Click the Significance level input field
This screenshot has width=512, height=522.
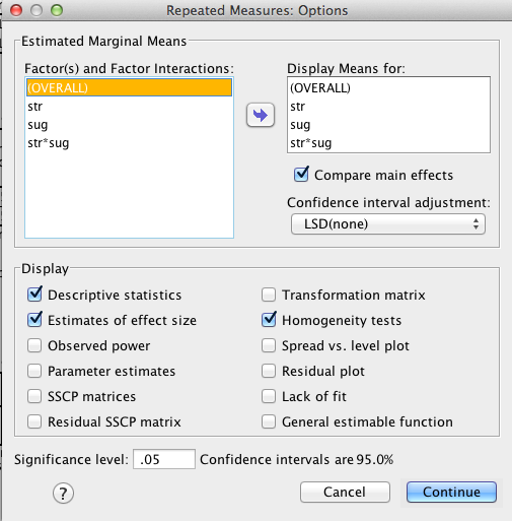pyautogui.click(x=164, y=459)
